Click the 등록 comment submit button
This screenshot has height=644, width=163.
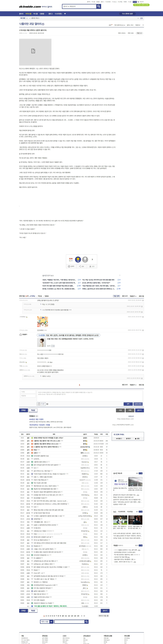click(128, 404)
